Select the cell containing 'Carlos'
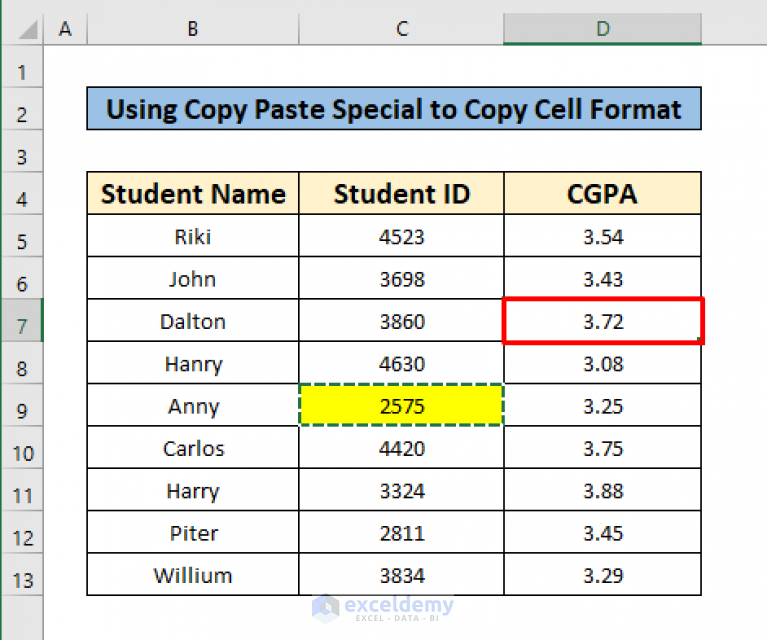Viewport: 767px width, 640px height. (x=193, y=447)
